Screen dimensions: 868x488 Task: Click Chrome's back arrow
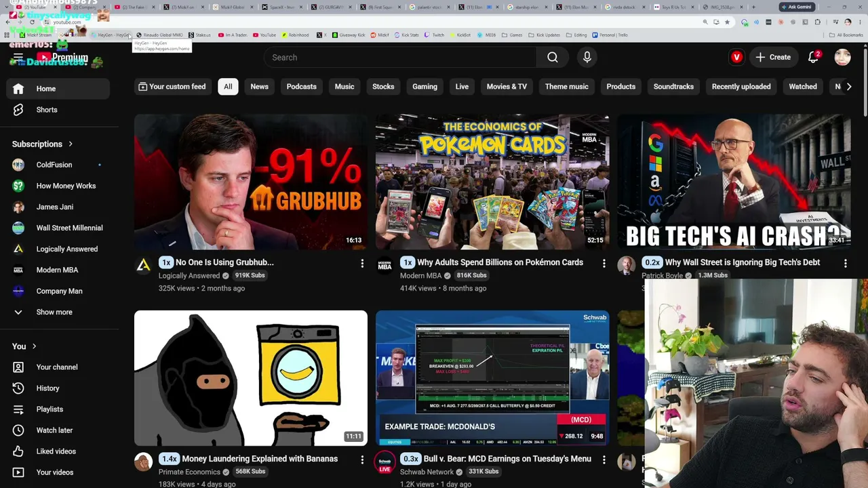9,22
